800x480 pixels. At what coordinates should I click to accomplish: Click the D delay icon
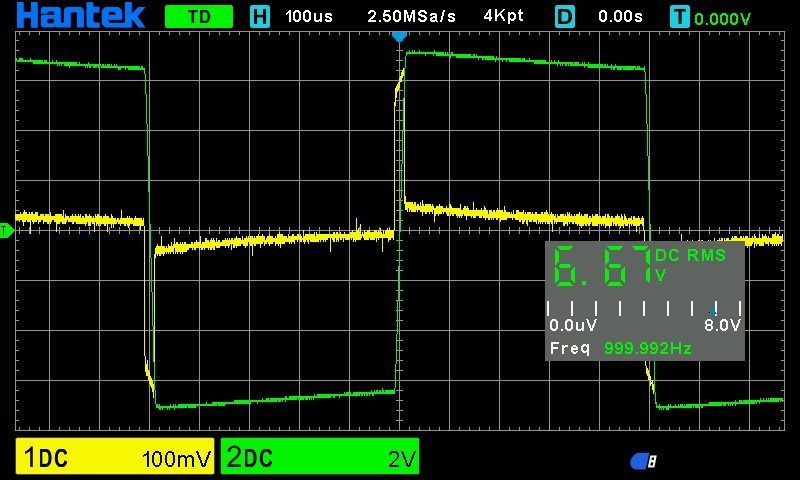click(x=565, y=17)
